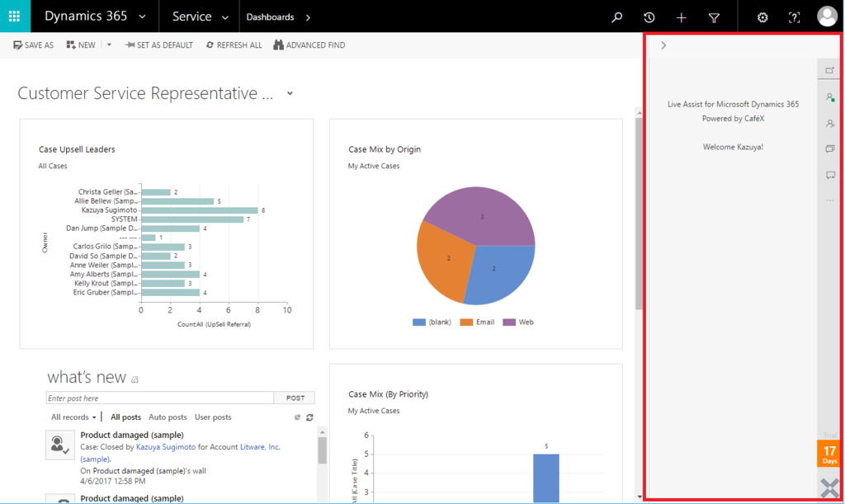Screen dimensions: 845x504
Task: Click the Case Upsell Leaders chart title
Action: 77,149
